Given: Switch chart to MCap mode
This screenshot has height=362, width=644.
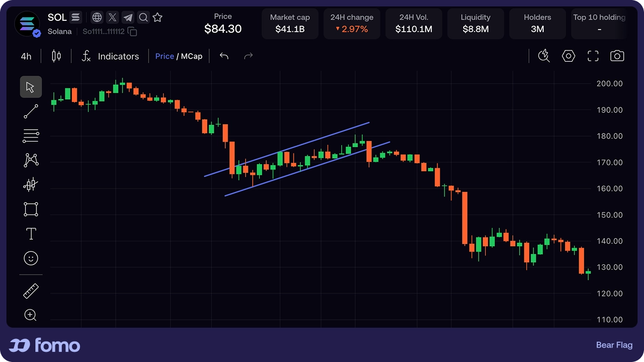Looking at the screenshot, I should (x=192, y=56).
